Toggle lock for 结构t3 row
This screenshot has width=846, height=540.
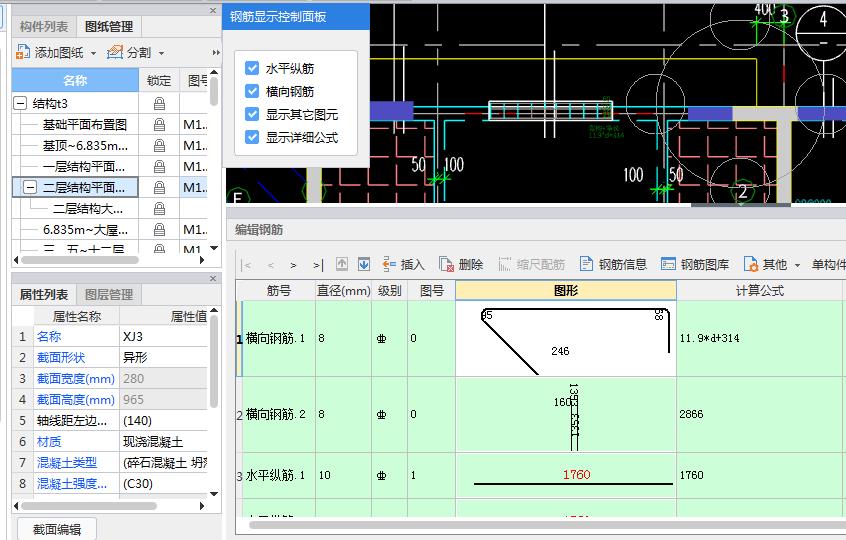click(159, 104)
